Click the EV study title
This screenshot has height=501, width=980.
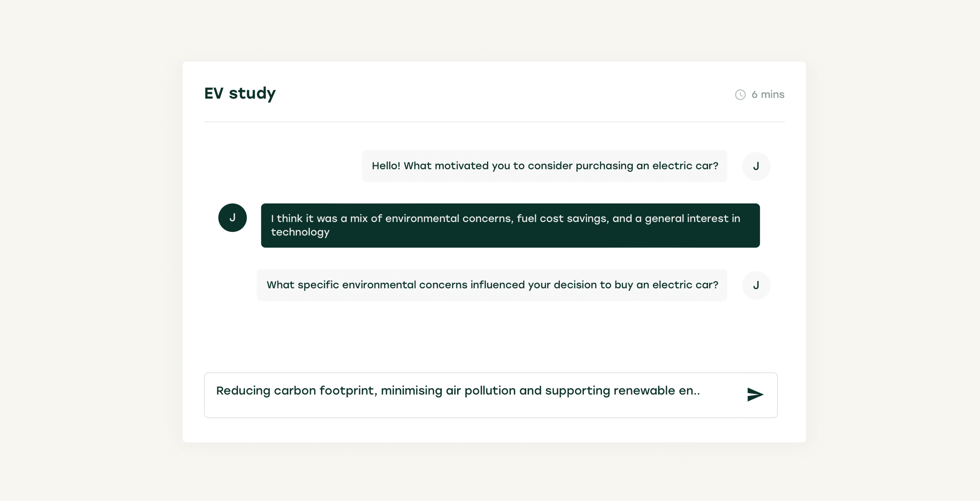click(x=240, y=93)
